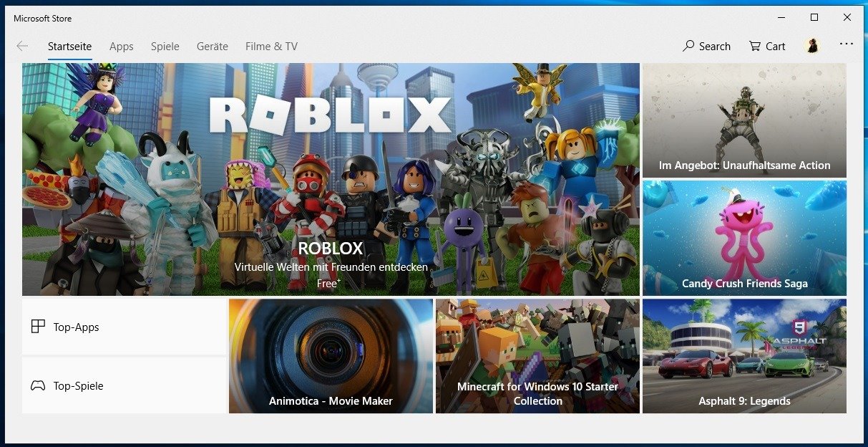Open the Apps tab

(x=121, y=47)
